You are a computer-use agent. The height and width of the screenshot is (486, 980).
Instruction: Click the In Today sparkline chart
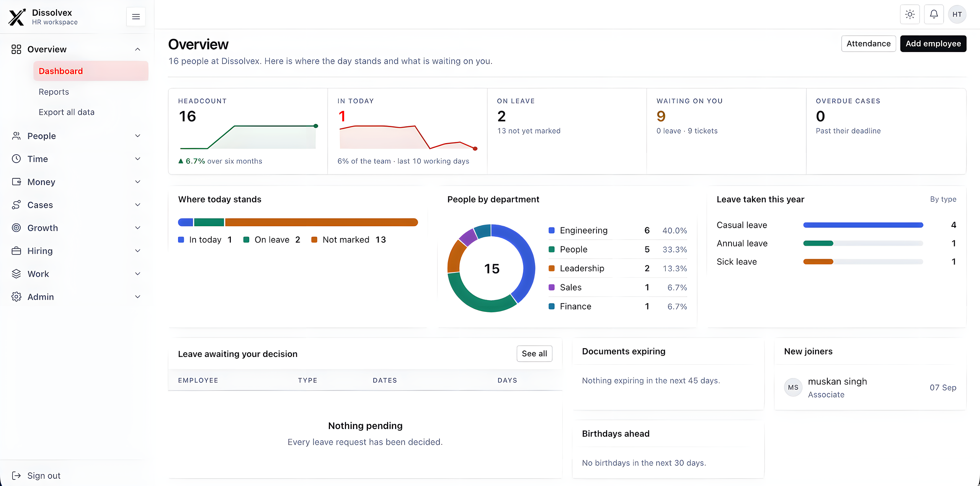pos(408,137)
